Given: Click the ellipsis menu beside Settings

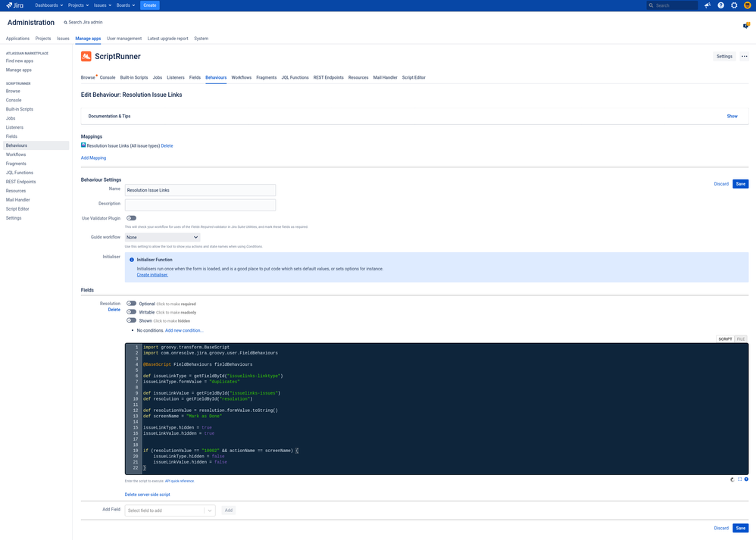Looking at the screenshot, I should pos(744,56).
